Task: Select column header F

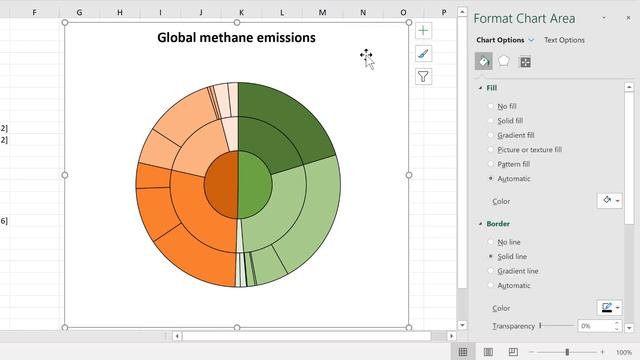Action: [34, 13]
